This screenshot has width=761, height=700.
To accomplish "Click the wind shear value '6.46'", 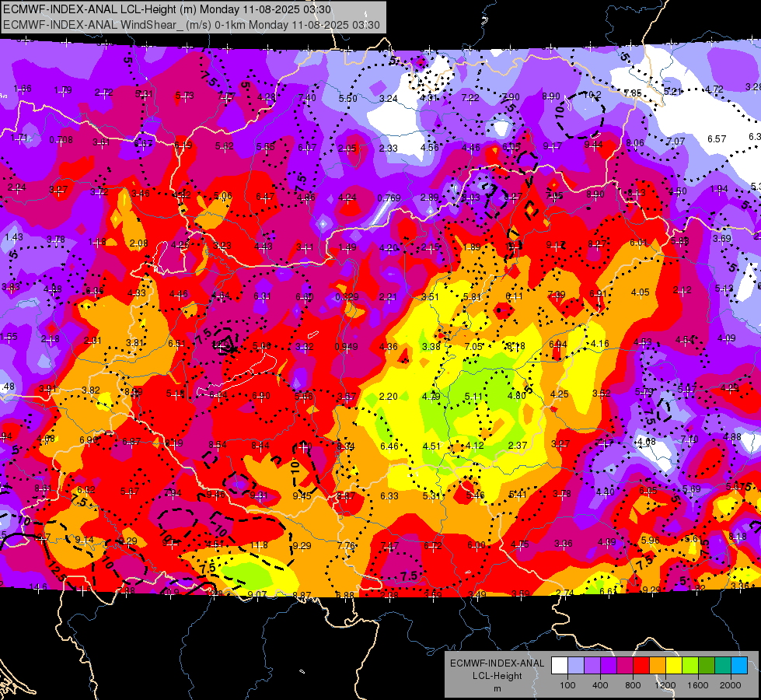I will click(389, 446).
